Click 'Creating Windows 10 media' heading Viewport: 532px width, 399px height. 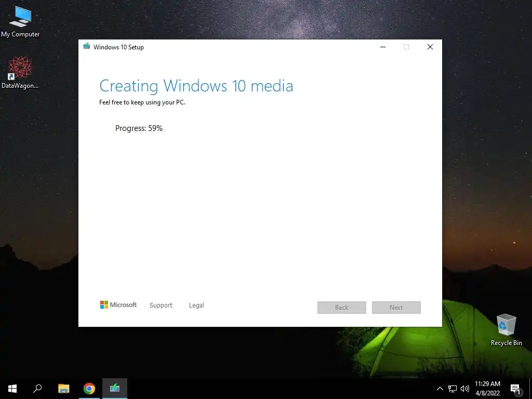[196, 86]
